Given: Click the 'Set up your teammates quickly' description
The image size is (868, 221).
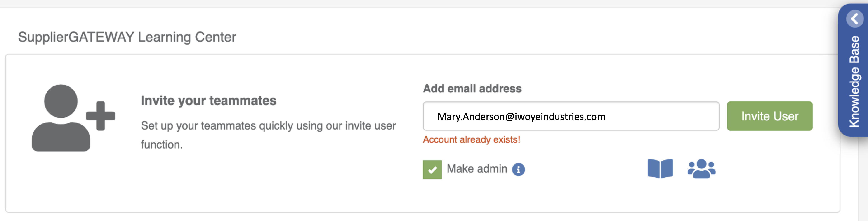Looking at the screenshot, I should pyautogui.click(x=268, y=126).
